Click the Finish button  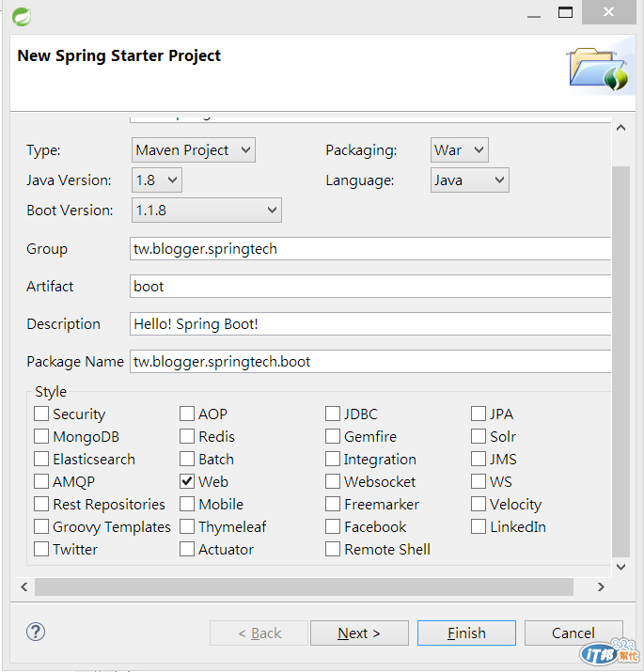(x=466, y=633)
